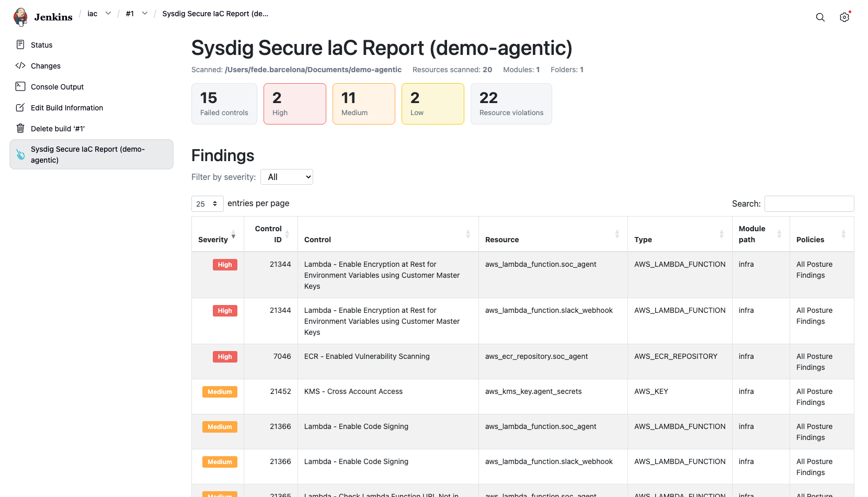The width and height of the screenshot is (868, 497).
Task: Open the Filter by severity dropdown
Action: (x=287, y=177)
